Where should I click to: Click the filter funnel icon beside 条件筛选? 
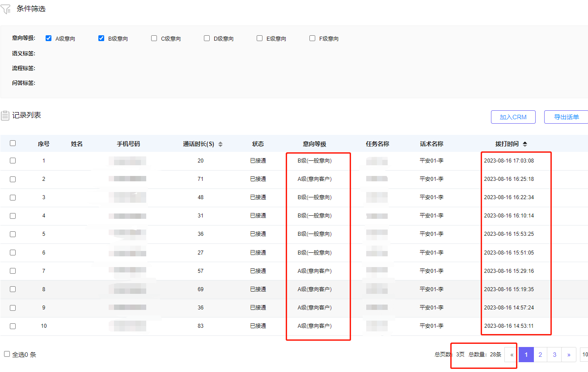pos(6,9)
